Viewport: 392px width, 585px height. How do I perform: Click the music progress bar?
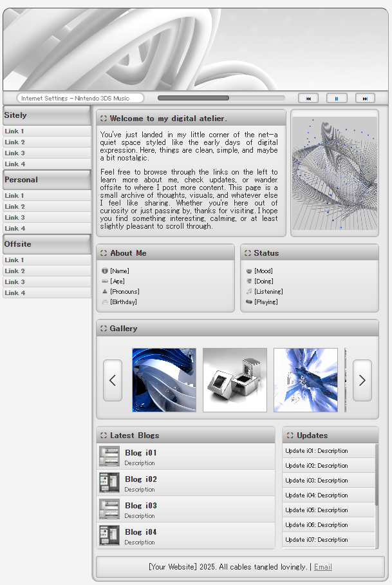[221, 98]
